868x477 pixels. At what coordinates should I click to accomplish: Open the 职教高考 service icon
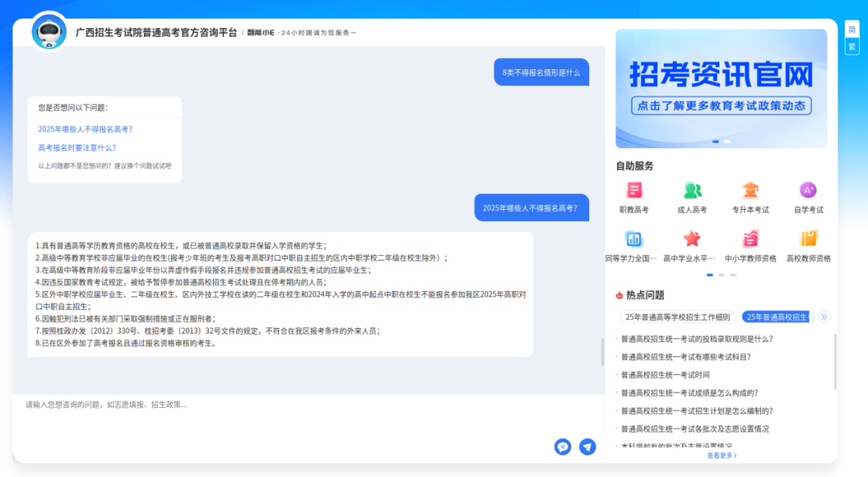coord(634,191)
